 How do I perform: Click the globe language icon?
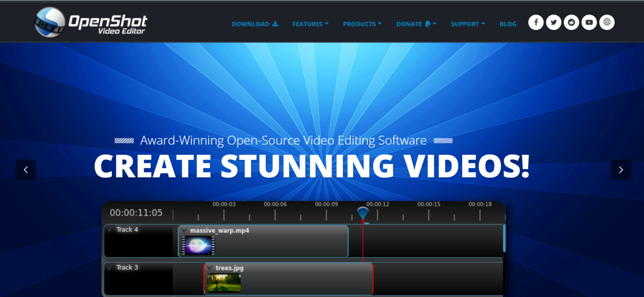(607, 22)
